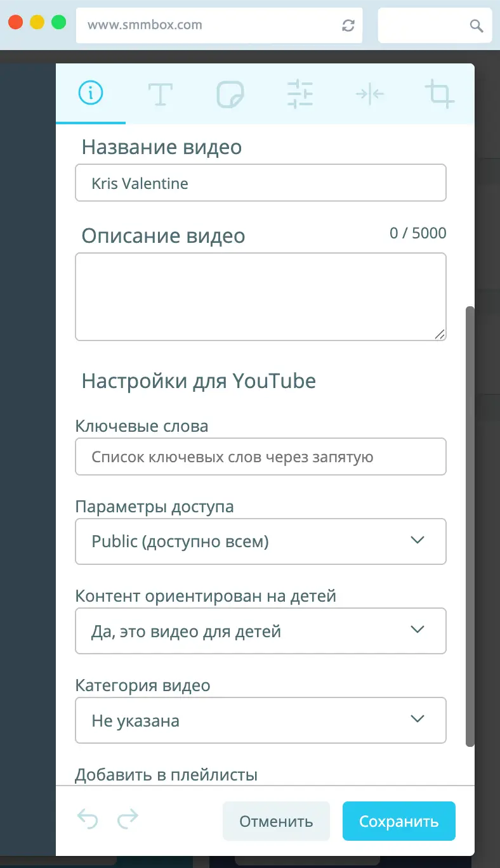Click the 'Настройки для YouTube' heading

point(199,381)
